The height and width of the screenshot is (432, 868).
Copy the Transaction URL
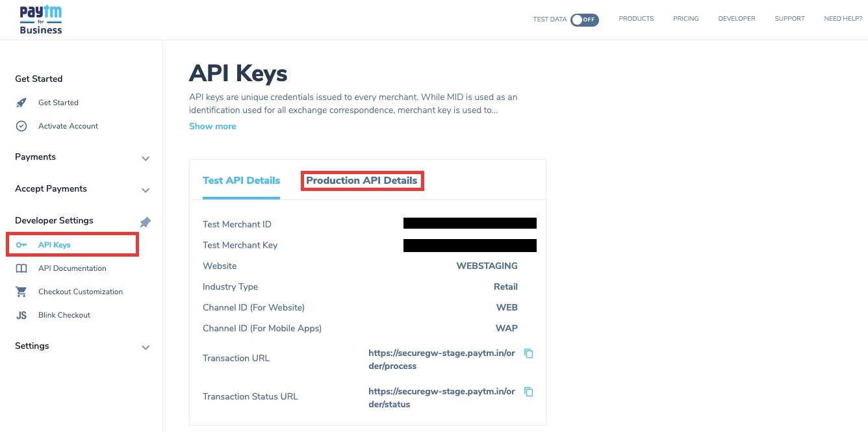tap(529, 353)
